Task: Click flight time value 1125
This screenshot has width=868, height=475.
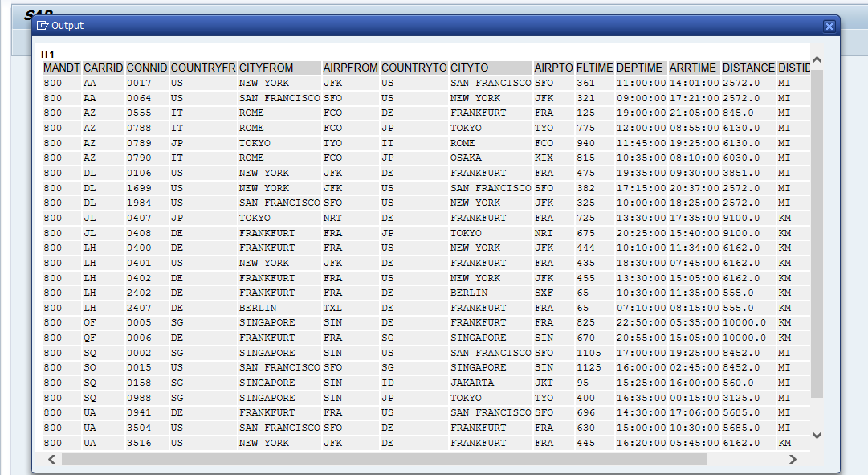Action: pyautogui.click(x=594, y=367)
